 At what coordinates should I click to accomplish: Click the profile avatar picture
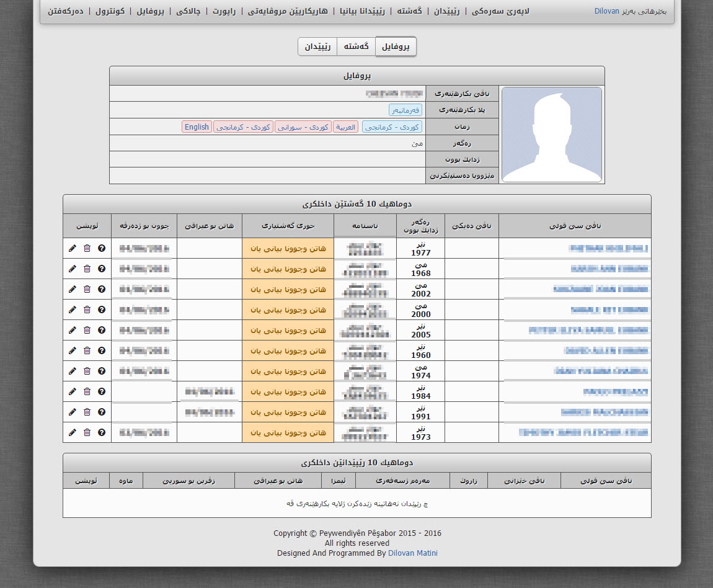pyautogui.click(x=552, y=135)
